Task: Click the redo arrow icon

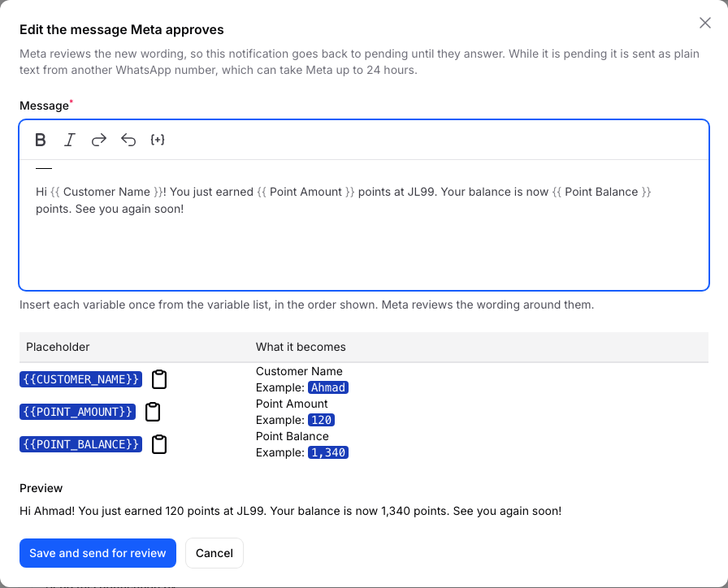Action: [99, 140]
